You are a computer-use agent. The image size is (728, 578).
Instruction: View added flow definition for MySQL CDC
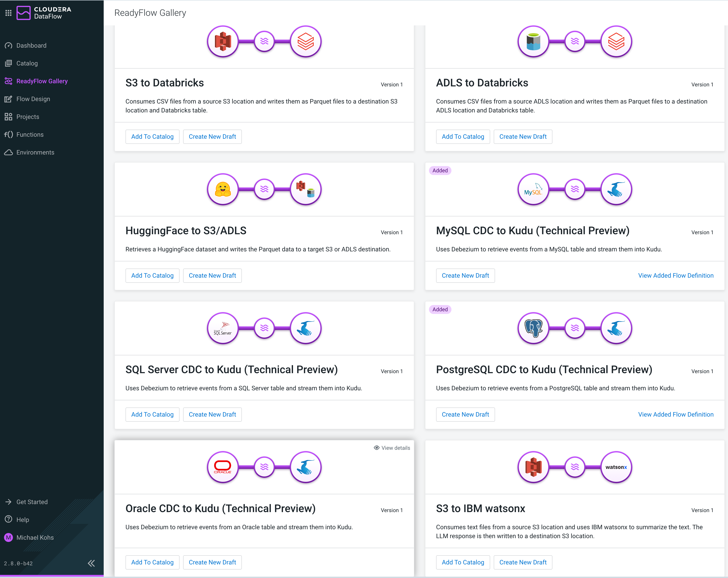[675, 275]
